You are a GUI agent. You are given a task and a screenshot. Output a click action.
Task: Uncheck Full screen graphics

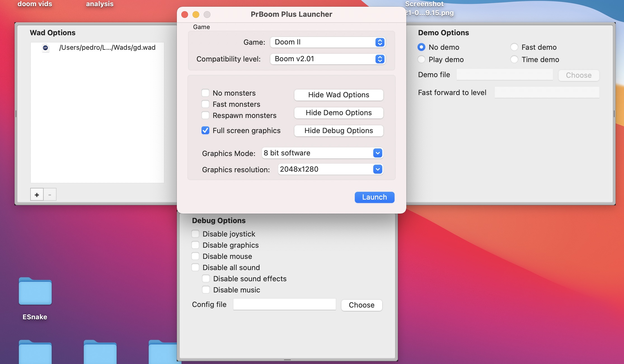(205, 130)
